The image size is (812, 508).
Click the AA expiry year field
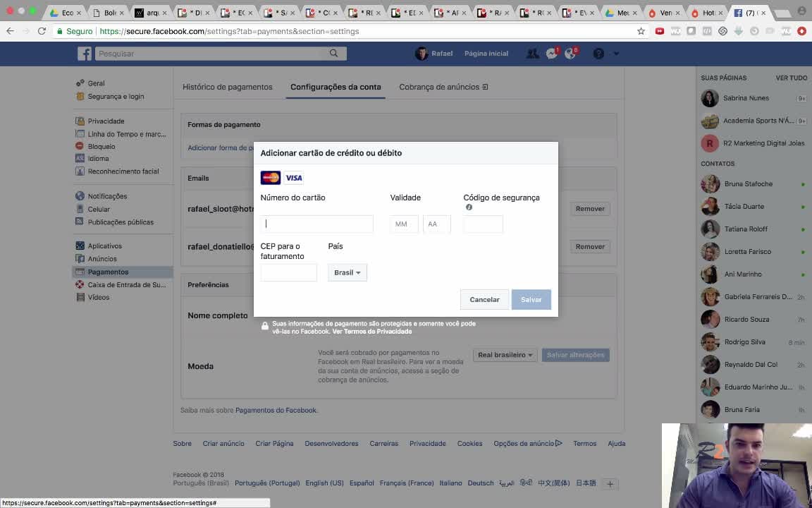436,224
